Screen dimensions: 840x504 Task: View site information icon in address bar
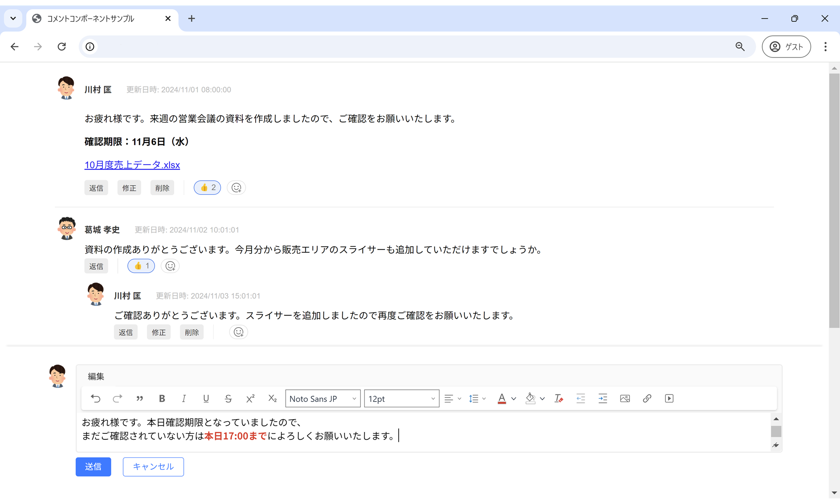(x=90, y=47)
